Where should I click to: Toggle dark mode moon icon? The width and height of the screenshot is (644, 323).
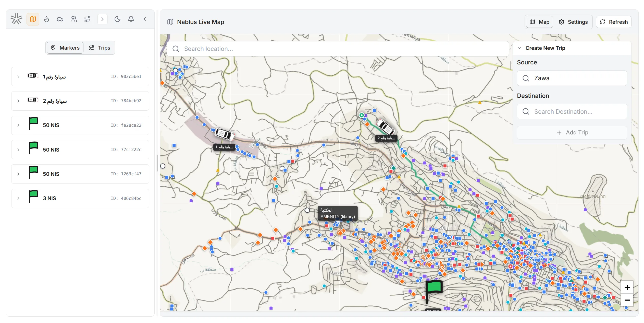tap(117, 19)
